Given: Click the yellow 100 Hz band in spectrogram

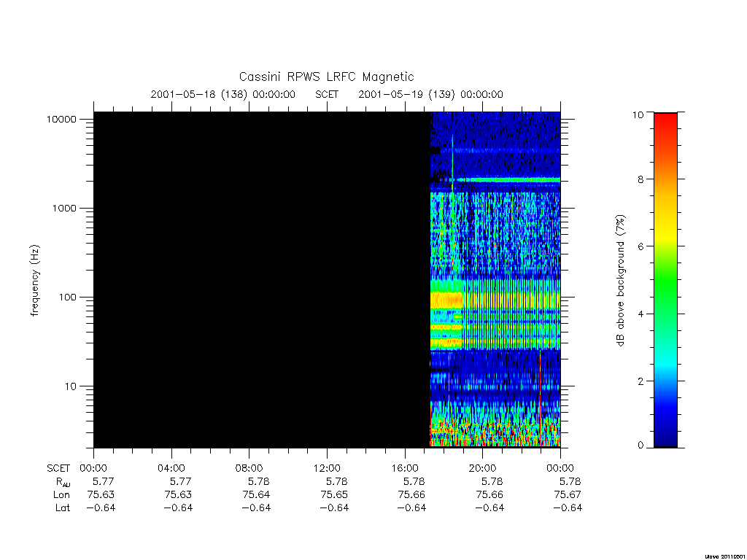Looking at the screenshot, I should tap(446, 300).
